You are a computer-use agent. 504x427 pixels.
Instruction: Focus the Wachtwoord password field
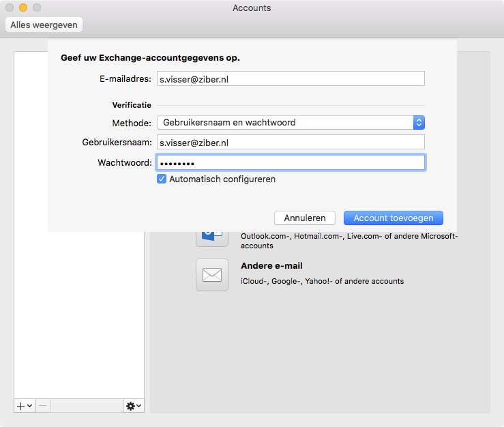291,163
